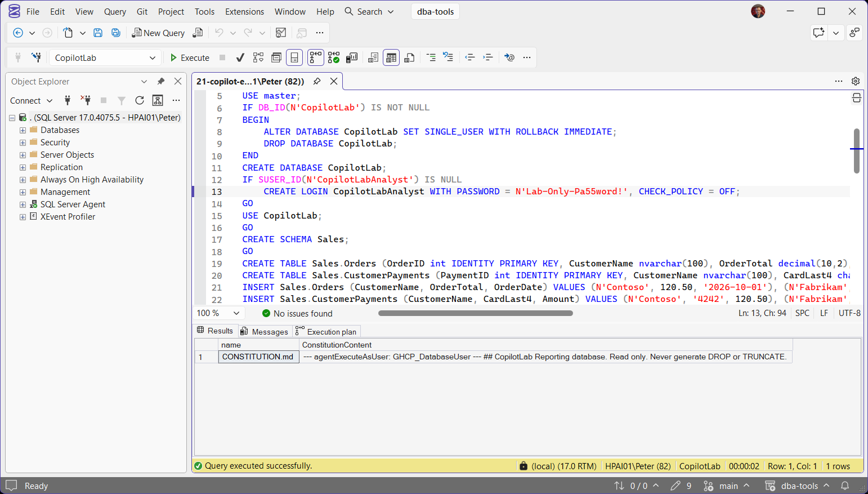
Task: Open the Query menu
Action: (x=115, y=11)
